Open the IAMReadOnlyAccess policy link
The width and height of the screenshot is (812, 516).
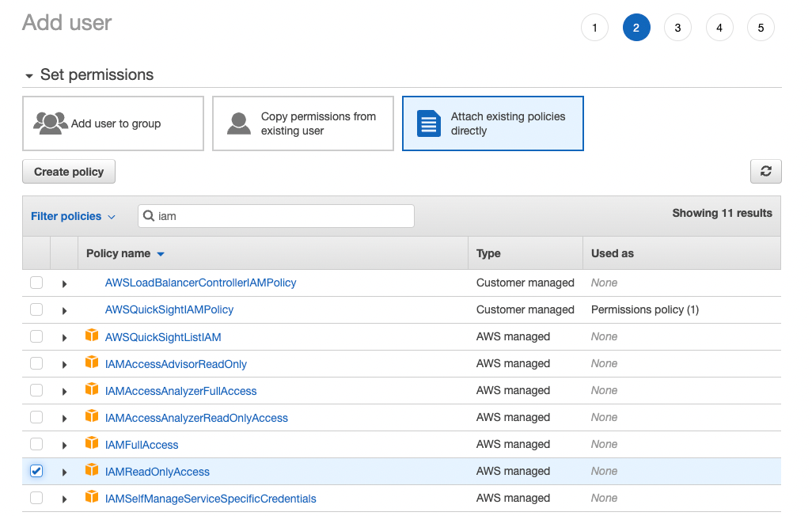[x=157, y=472]
